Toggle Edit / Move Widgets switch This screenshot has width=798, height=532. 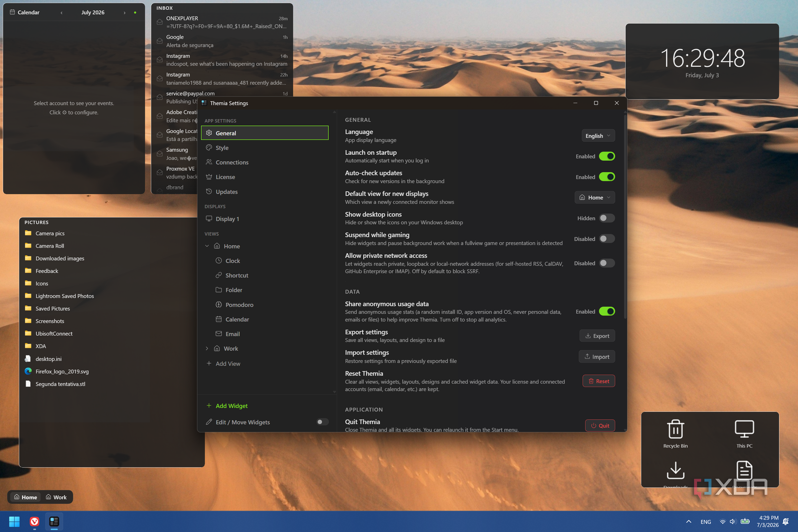point(322,422)
